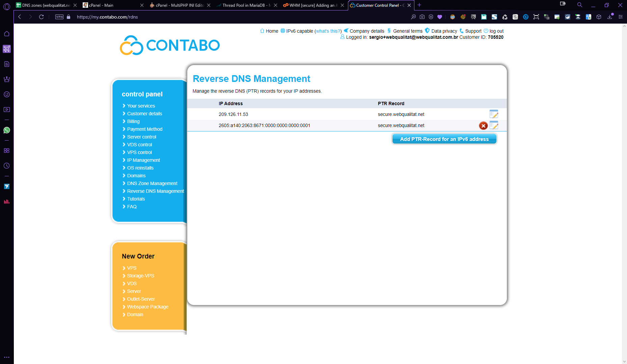
Task: Edit PTR record for the IPv6 address
Action: click(x=494, y=125)
